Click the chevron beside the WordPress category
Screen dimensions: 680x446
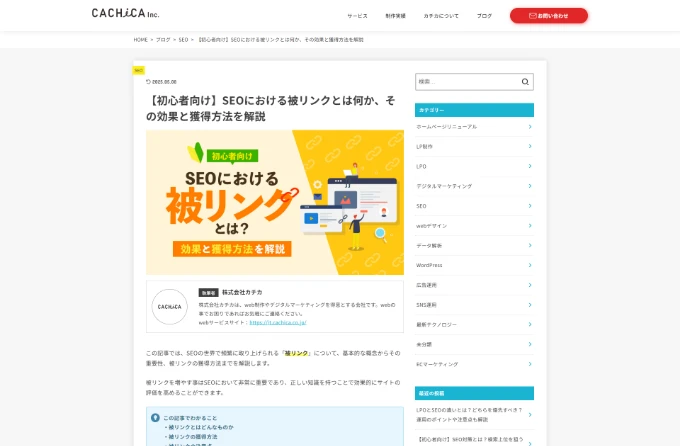tap(530, 265)
